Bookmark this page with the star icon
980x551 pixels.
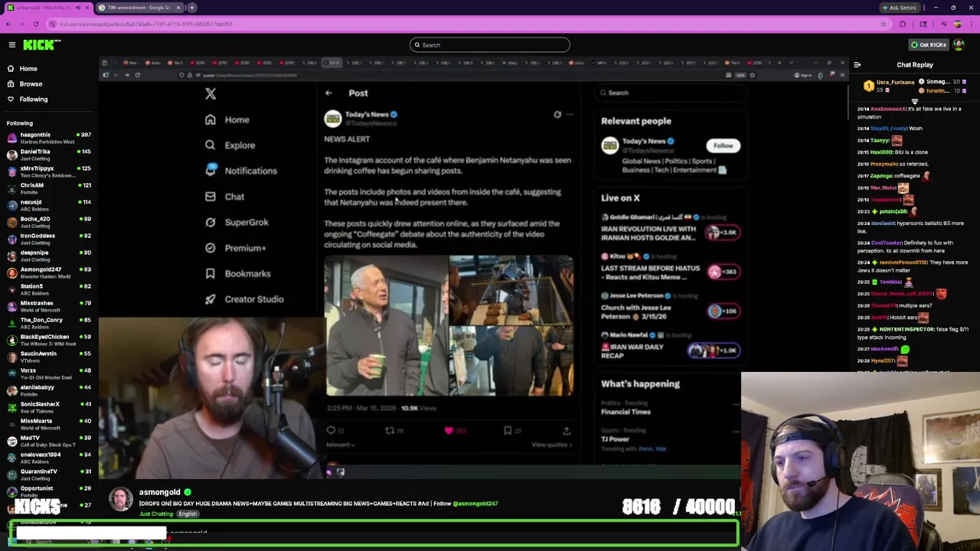coord(883,24)
